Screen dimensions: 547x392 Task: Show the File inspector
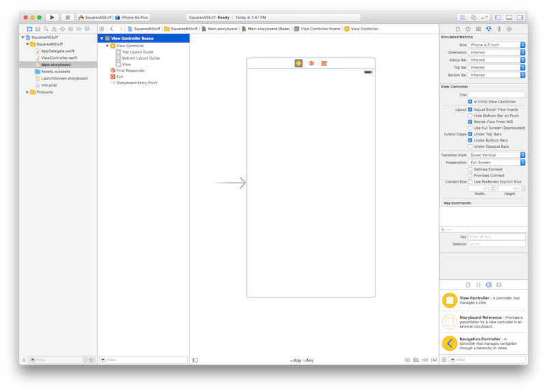(457, 29)
